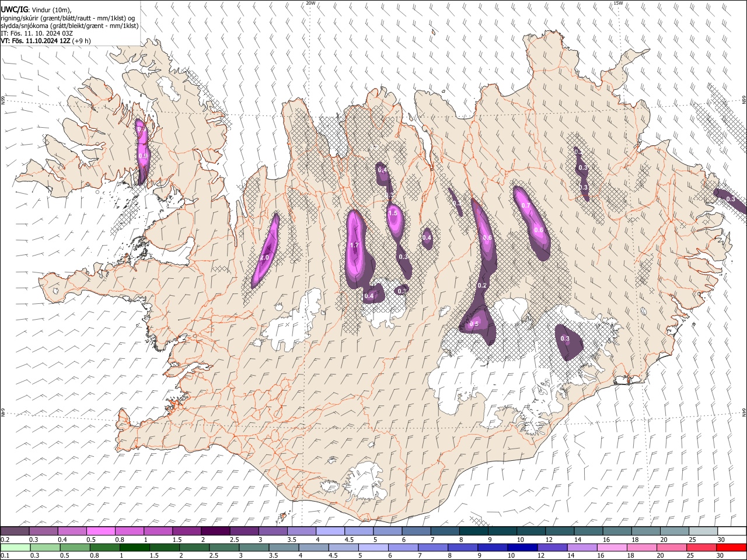Screen dimensions: 747x560
Task: Click the 0.7 precipitation label on the map
Action: [x=525, y=205]
